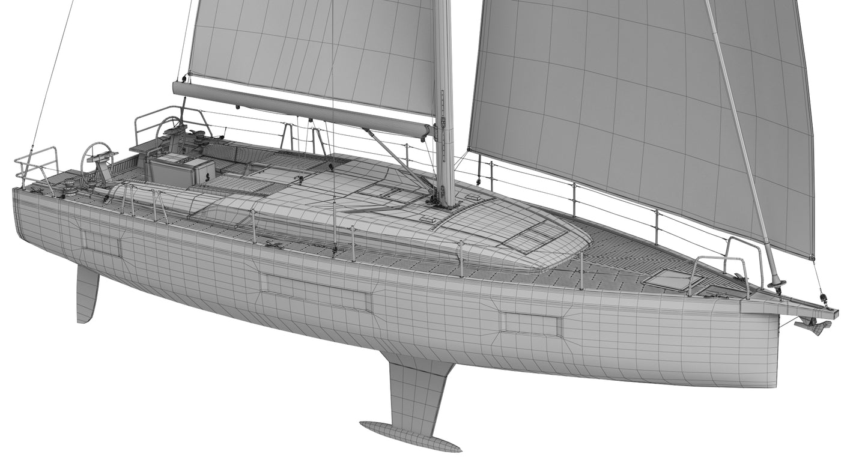
Task: Click the rudder blade under the stern
Action: point(87,294)
